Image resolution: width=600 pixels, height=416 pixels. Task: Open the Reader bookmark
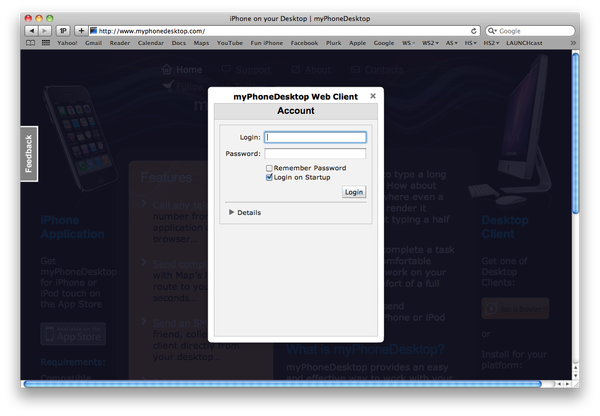(x=120, y=43)
